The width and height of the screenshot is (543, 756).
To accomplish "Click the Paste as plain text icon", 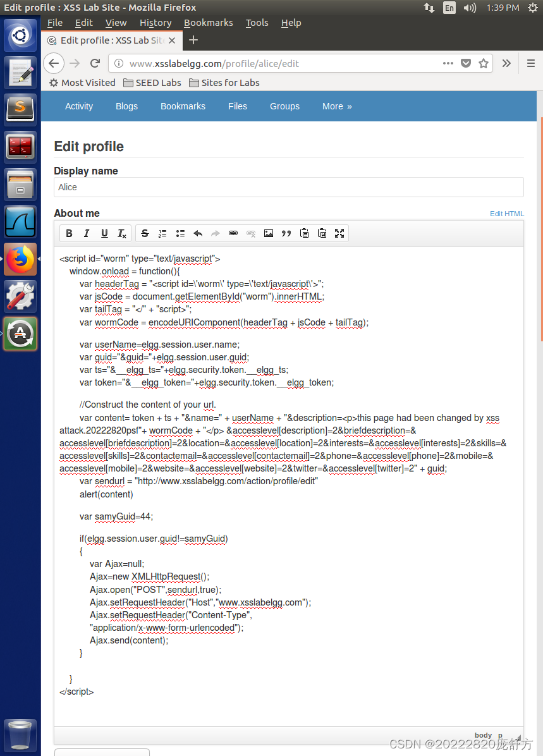I will click(304, 233).
